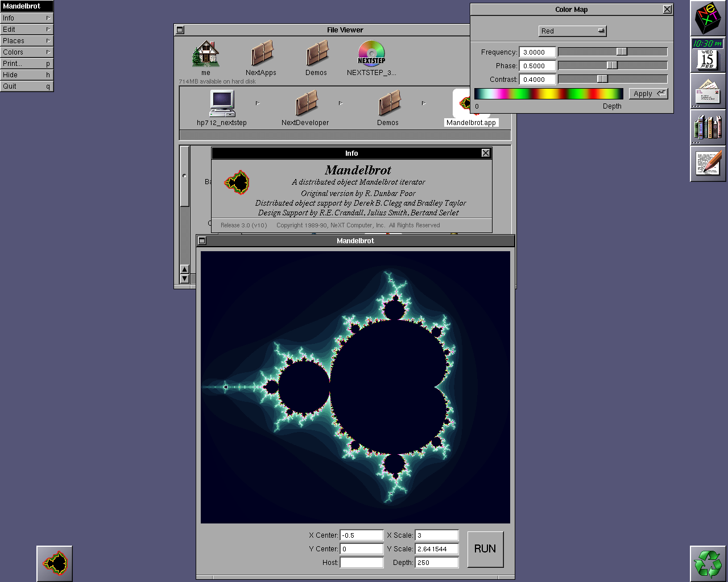Click the Y Center field

click(362, 549)
